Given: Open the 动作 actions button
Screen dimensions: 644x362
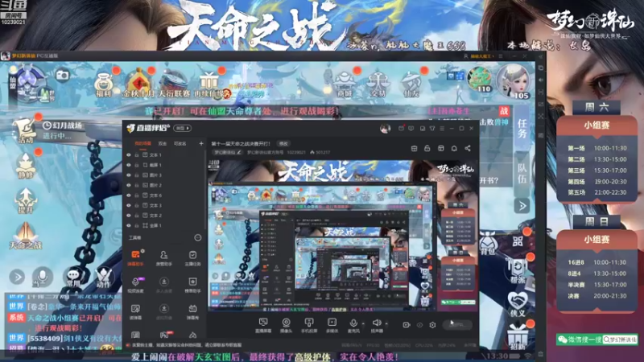Looking at the screenshot, I should [103, 278].
